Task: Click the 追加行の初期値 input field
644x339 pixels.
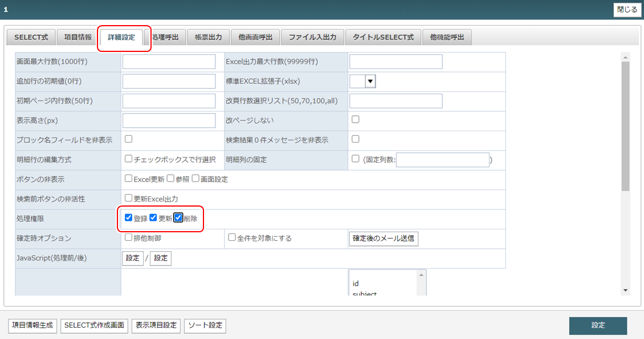Action: point(169,82)
